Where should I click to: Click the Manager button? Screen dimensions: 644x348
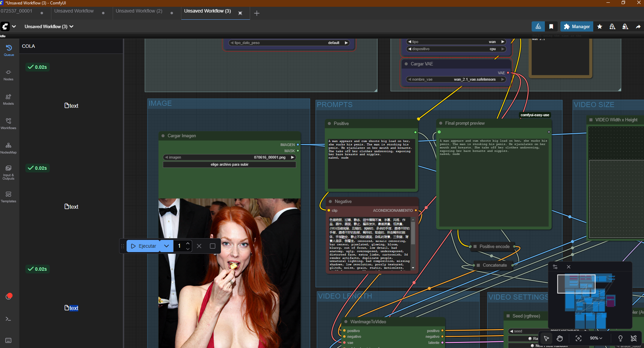(x=577, y=26)
